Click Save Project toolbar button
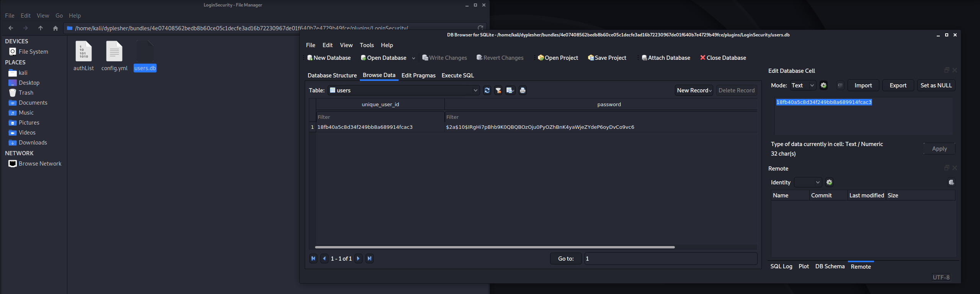This screenshot has height=294, width=980. point(607,58)
